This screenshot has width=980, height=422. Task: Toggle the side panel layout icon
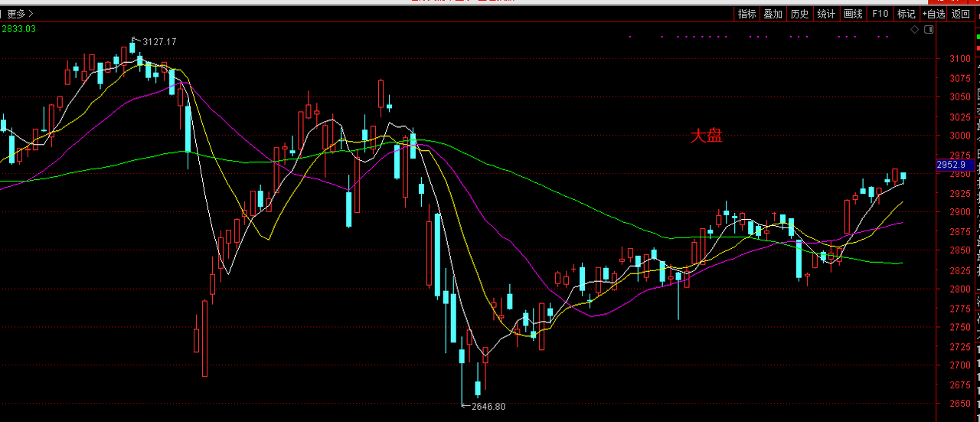(x=929, y=29)
